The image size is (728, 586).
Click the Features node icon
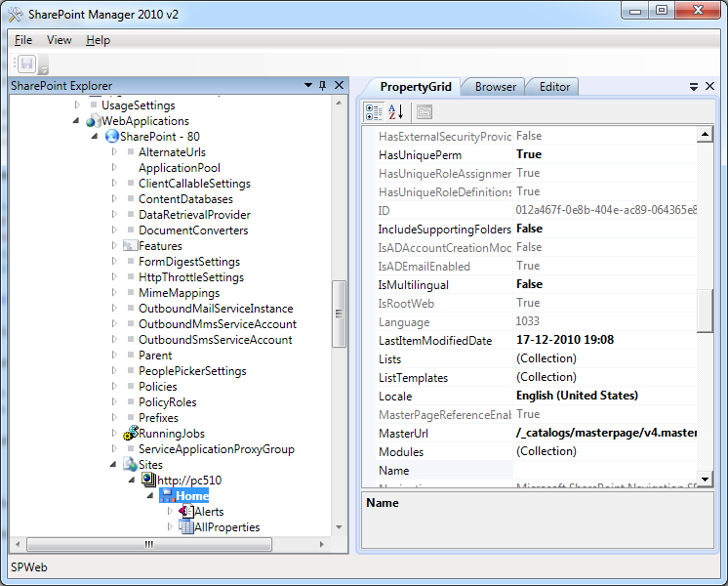pyautogui.click(x=131, y=245)
